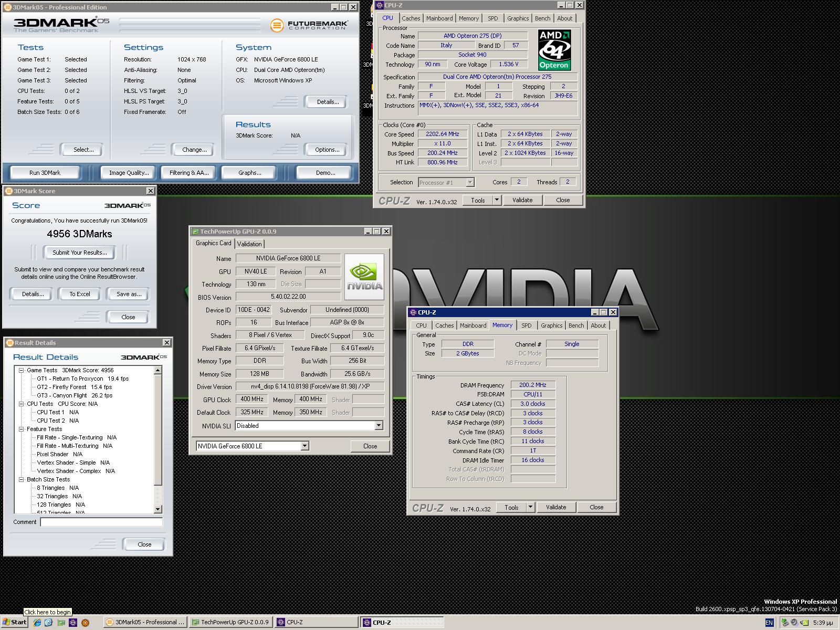
Task: Click the GPU-Z title bar icon
Action: [195, 232]
